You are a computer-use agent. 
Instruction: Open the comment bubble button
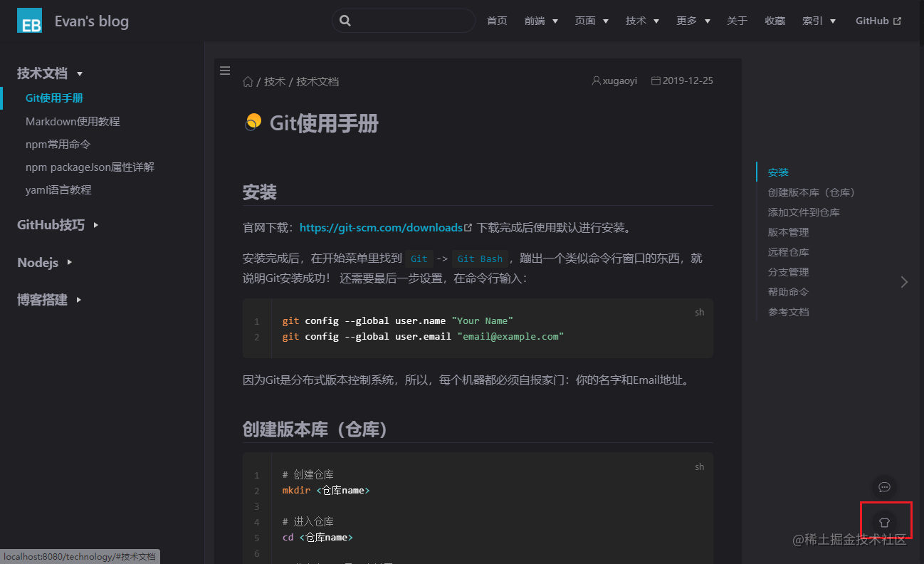click(885, 487)
